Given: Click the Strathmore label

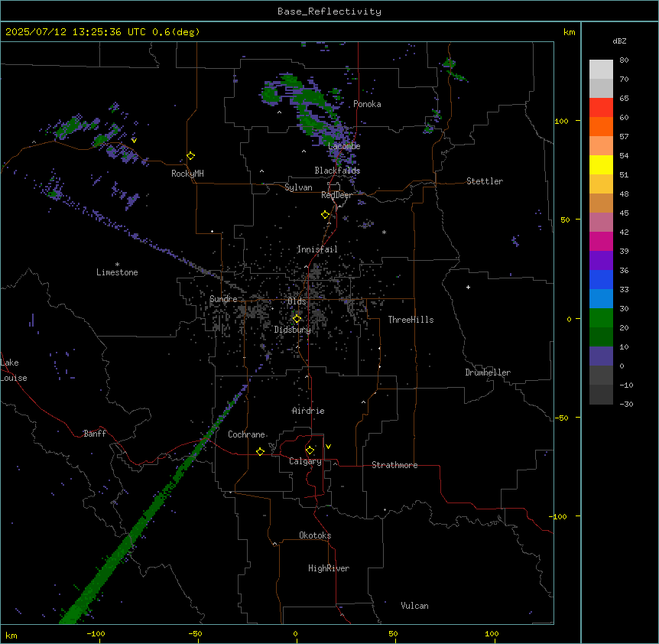Looking at the screenshot, I should pyautogui.click(x=394, y=465).
